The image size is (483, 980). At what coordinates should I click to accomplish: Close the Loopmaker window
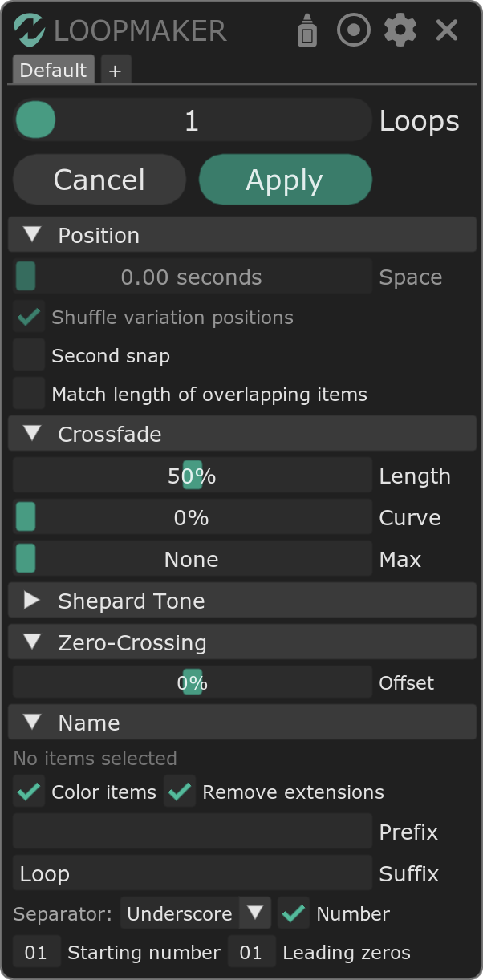(x=447, y=30)
